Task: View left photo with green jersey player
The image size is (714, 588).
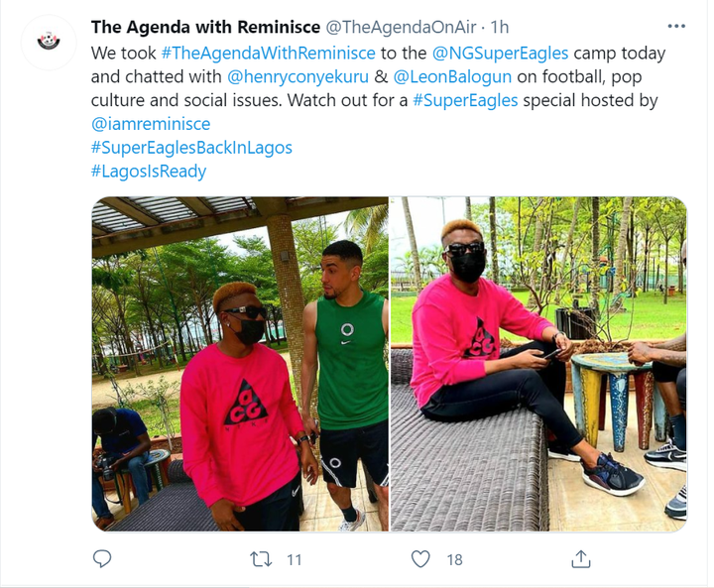Action: (x=240, y=364)
